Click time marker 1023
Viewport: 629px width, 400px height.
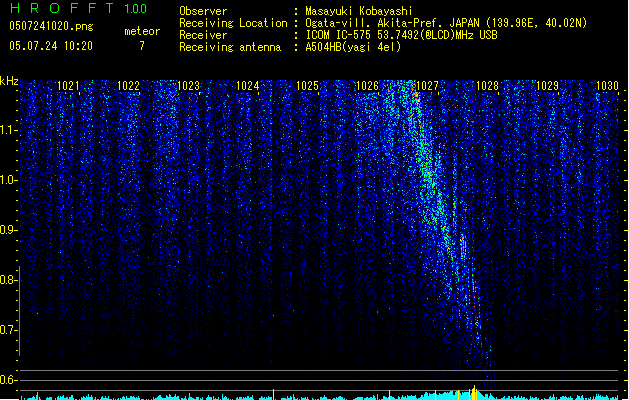click(x=188, y=86)
